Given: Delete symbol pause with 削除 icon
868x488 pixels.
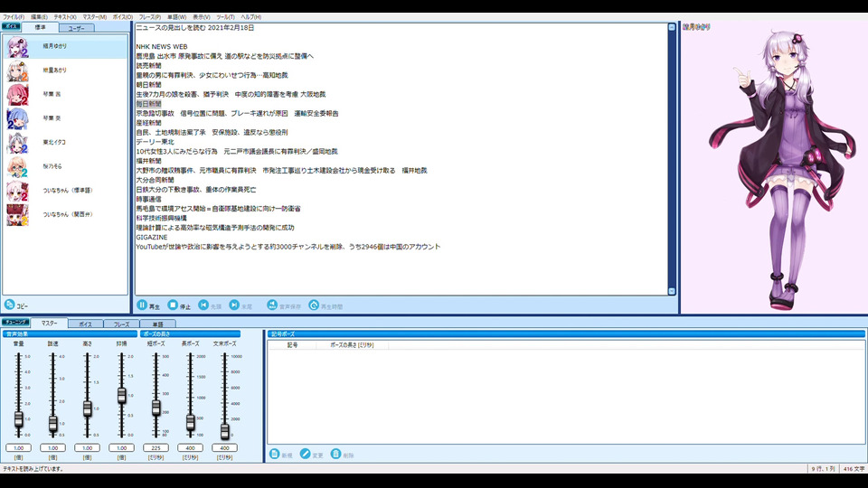Looking at the screenshot, I should point(335,454).
